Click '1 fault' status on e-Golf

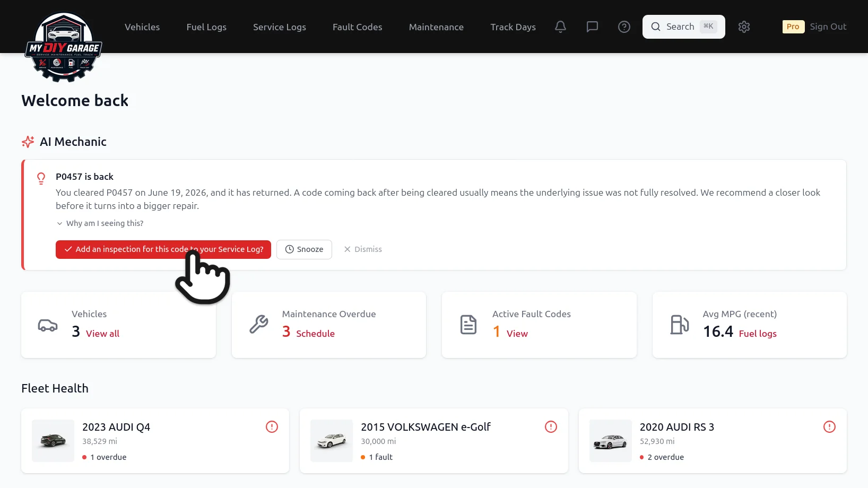coord(377,457)
